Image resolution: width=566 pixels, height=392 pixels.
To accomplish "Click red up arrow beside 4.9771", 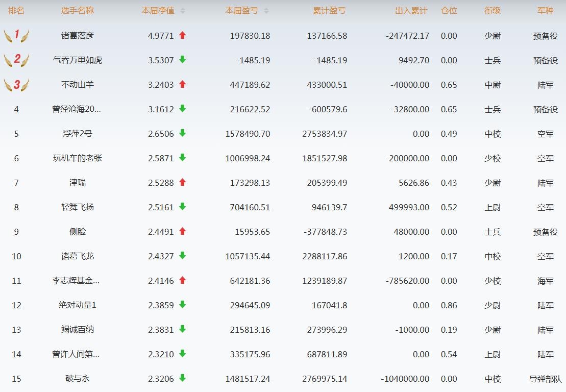I will [x=183, y=36].
